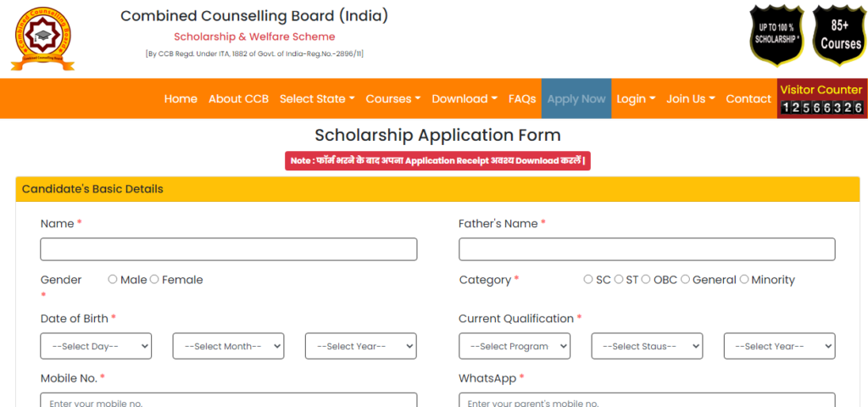
Task: Click the Visitor Counter display
Action: 822,98
